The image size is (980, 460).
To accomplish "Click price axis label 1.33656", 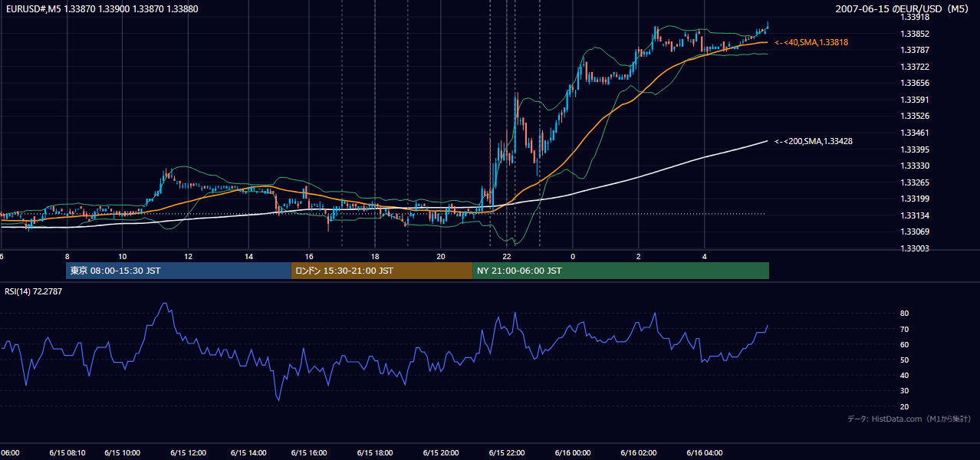I will pos(914,83).
